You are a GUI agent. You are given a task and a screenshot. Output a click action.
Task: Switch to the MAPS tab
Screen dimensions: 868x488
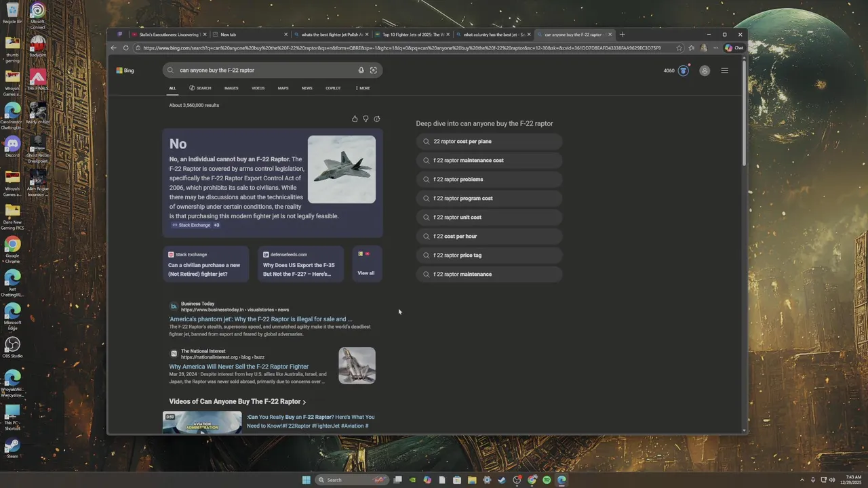(283, 88)
